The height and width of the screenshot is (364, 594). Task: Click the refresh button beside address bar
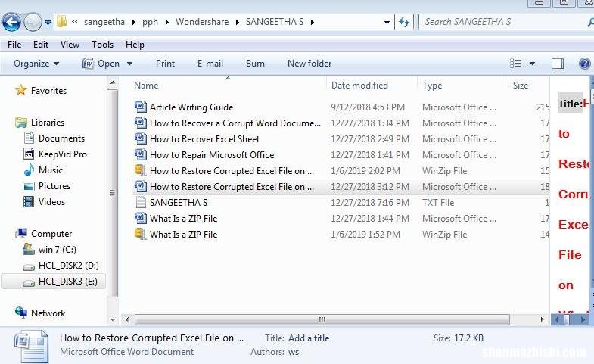coord(404,23)
